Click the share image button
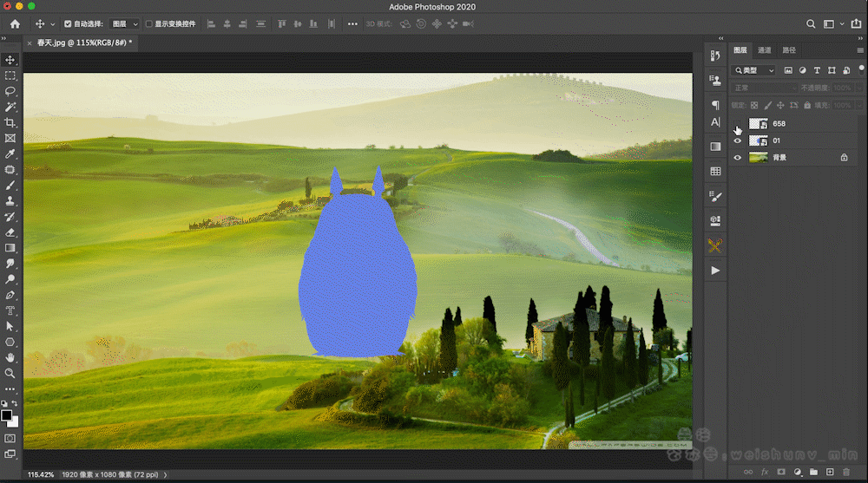The width and height of the screenshot is (868, 483). tap(857, 23)
